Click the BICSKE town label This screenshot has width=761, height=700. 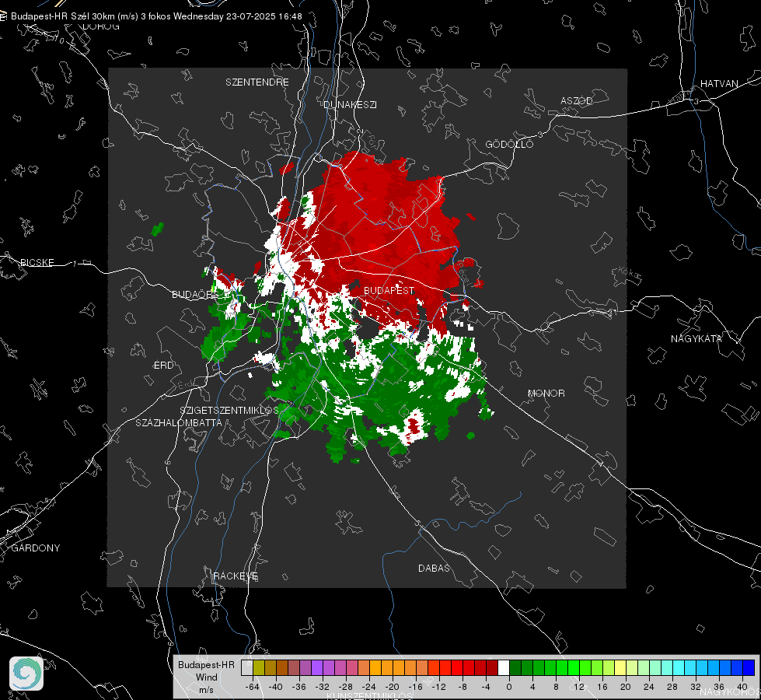(x=37, y=262)
